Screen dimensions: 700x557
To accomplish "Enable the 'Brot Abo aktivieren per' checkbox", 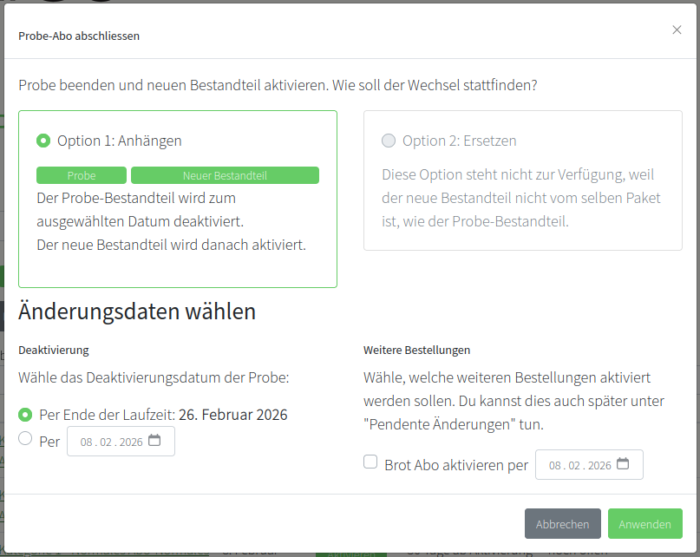I will (370, 463).
